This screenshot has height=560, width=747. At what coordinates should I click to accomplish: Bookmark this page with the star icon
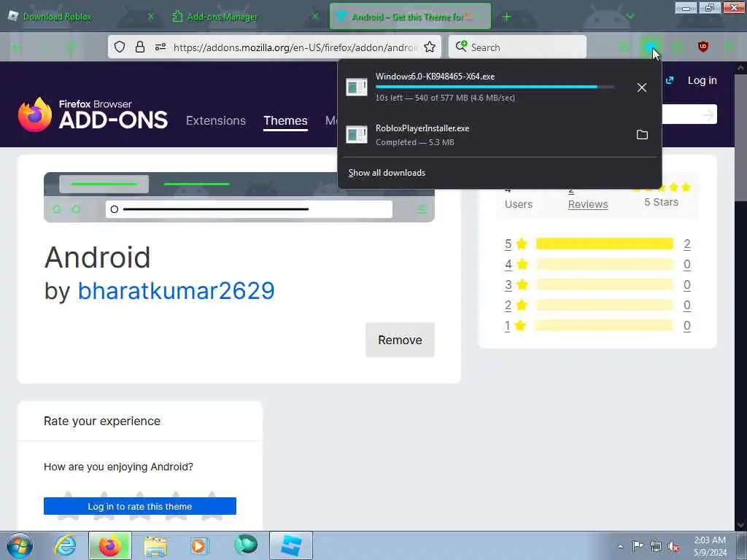click(x=430, y=47)
